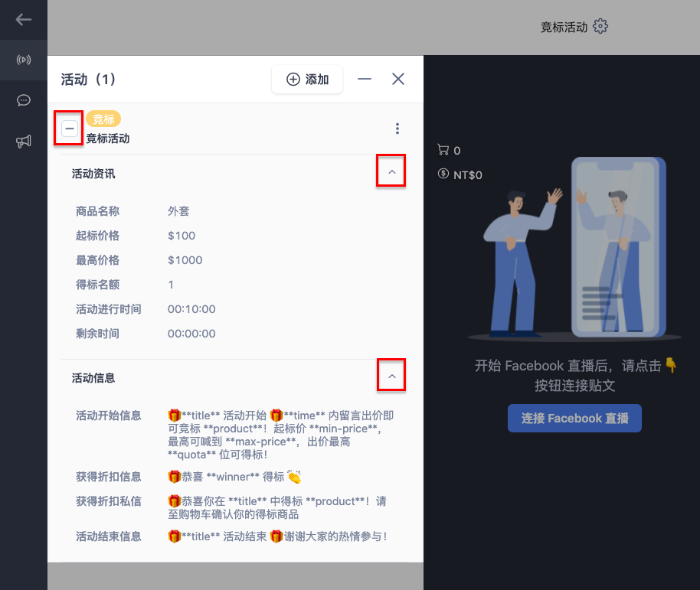
Task: Click the phone illustration in the right panel
Action: (619, 247)
